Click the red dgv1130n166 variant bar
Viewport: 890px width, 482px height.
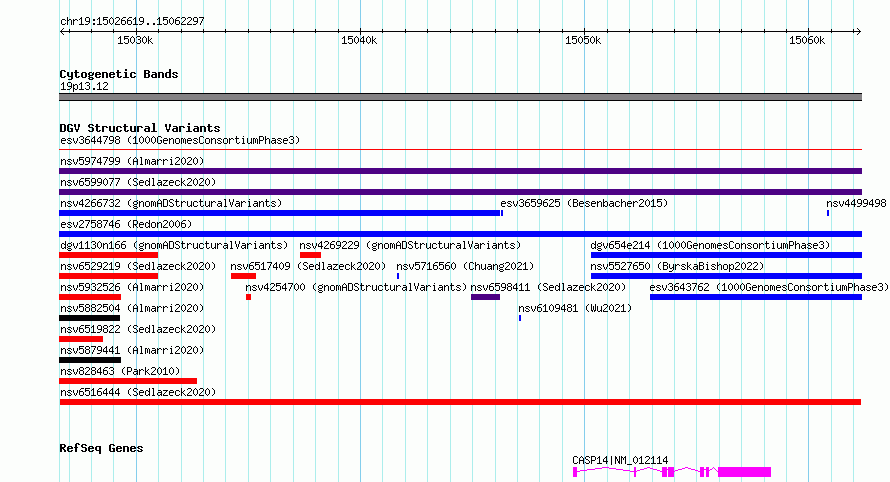(x=108, y=255)
